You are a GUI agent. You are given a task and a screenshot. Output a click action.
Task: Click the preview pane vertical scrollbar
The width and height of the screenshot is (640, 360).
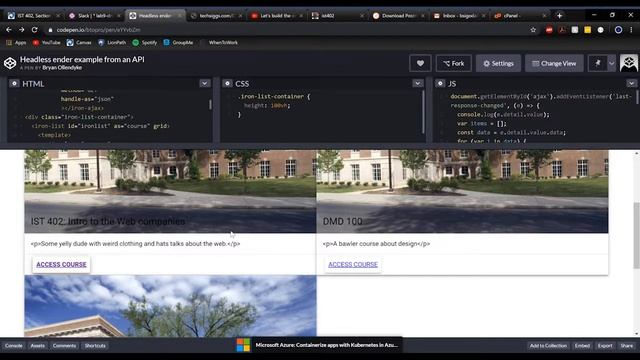(636, 236)
